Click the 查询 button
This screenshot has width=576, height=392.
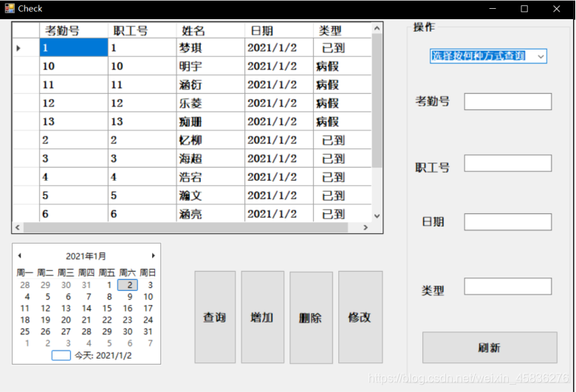[x=215, y=317]
